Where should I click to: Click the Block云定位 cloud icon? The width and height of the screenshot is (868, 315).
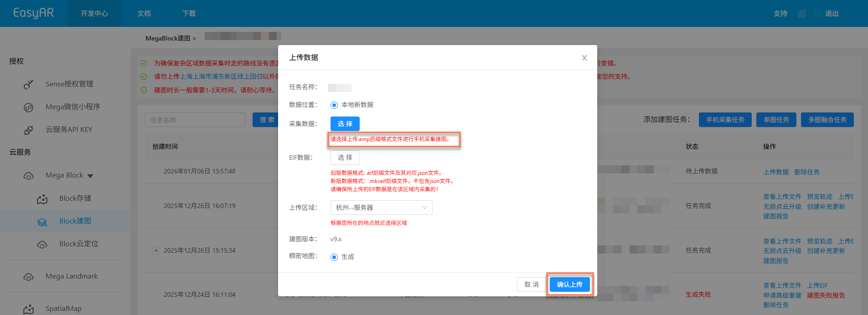coord(42,244)
